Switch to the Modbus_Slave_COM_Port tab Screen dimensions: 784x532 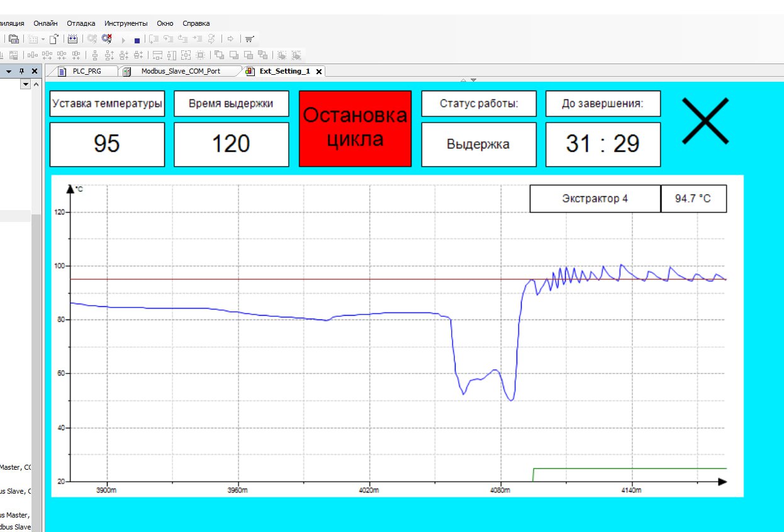pyautogui.click(x=180, y=71)
